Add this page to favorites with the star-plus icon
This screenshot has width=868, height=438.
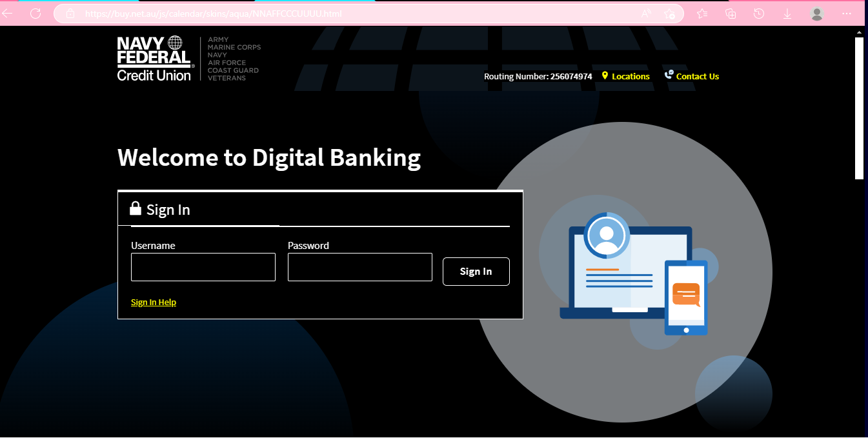click(x=670, y=14)
